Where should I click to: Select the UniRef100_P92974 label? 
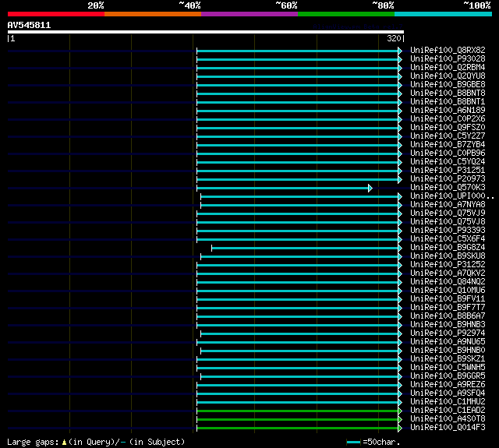tap(448, 333)
